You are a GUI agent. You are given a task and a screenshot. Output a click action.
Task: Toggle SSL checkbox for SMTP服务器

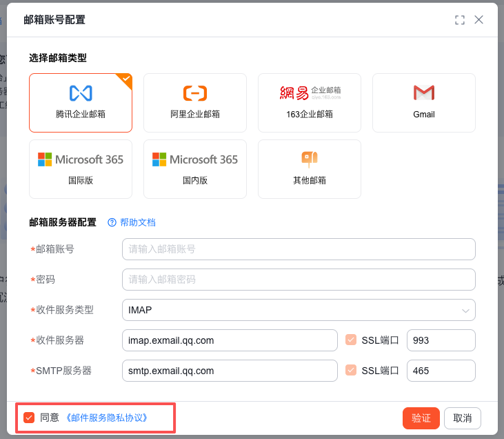point(351,370)
